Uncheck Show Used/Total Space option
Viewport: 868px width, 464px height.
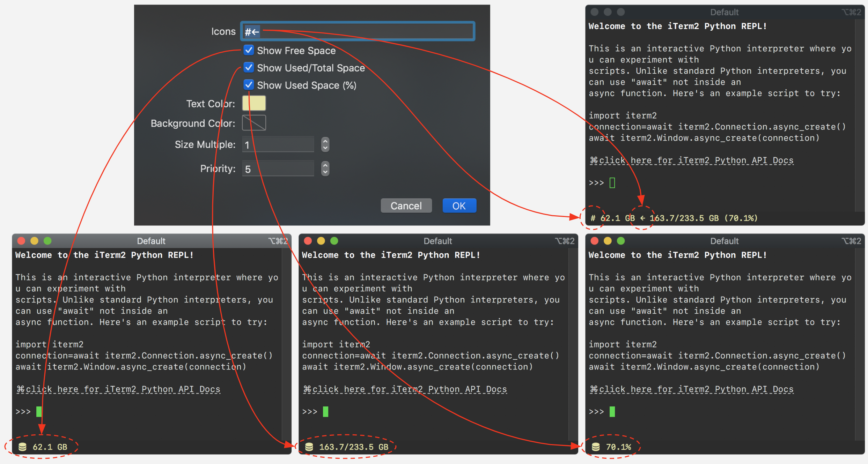[249, 67]
